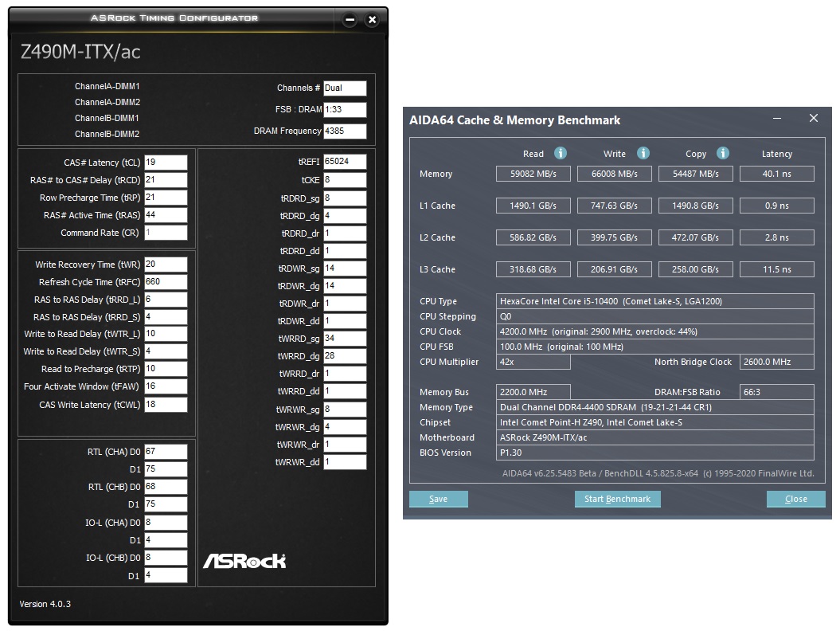Click the Copy info icon in AIDA64
Viewport: 840px width, 635px height.
(x=723, y=153)
